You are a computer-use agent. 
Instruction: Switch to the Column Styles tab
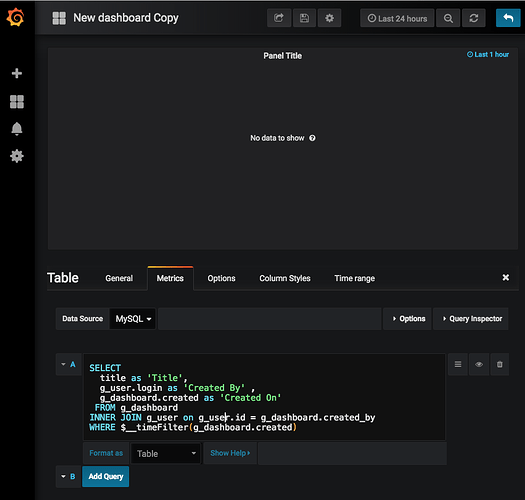[x=285, y=278]
